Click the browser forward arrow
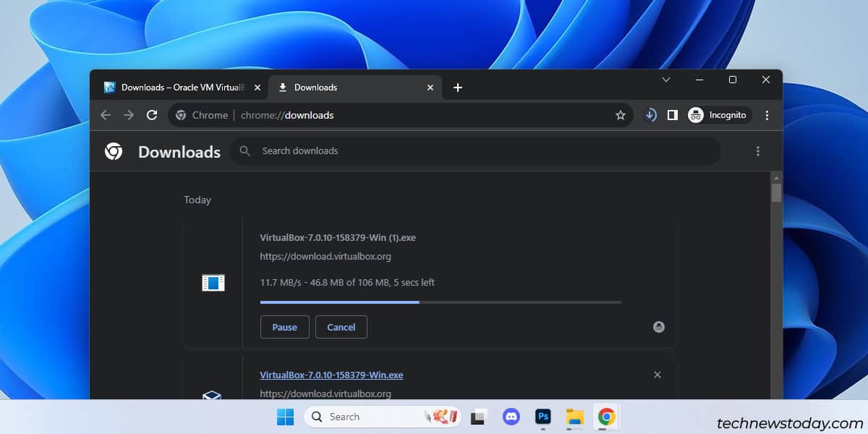 [x=129, y=115]
